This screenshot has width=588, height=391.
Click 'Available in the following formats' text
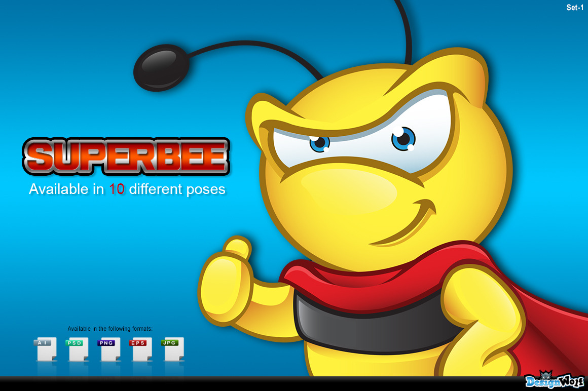[x=110, y=329]
